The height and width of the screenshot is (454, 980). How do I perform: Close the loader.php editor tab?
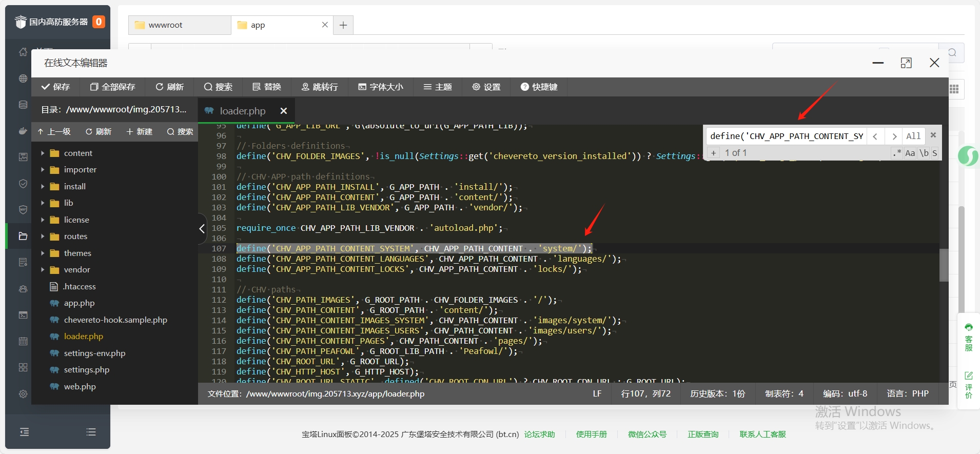[284, 111]
